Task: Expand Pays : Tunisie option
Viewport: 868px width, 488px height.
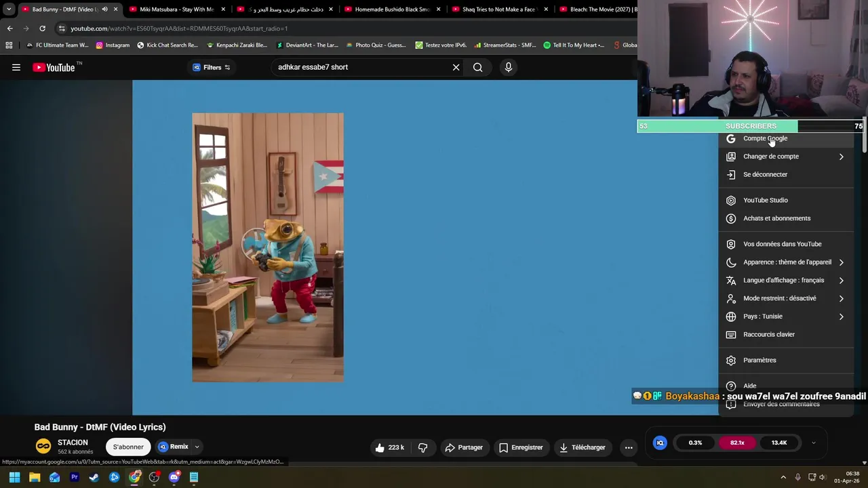Action: pos(786,317)
